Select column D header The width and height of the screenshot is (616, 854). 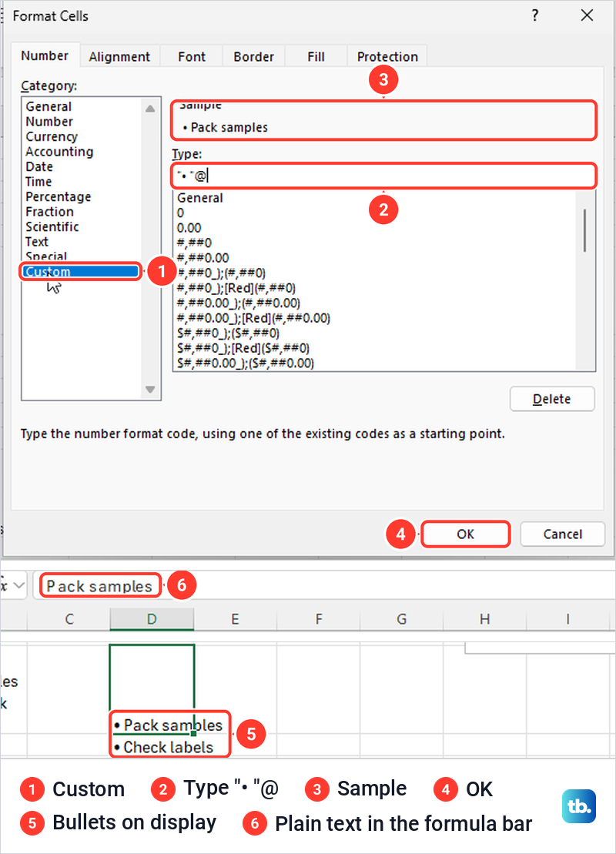(x=152, y=619)
